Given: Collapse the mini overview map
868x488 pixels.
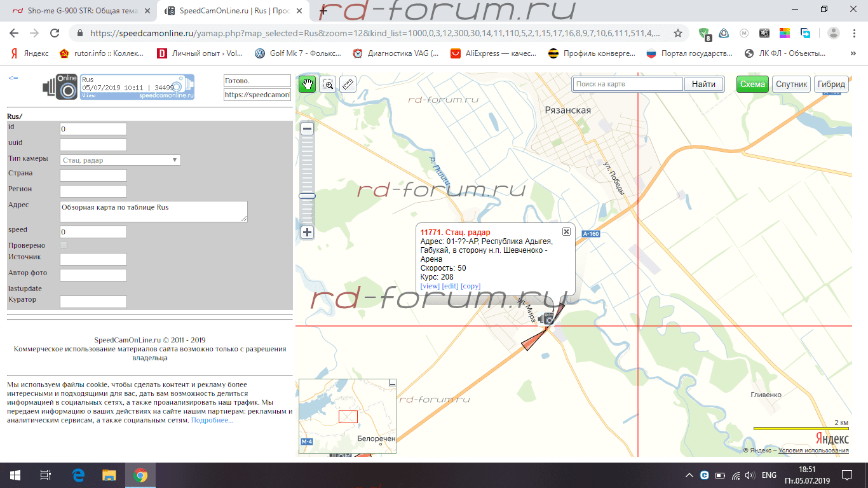Looking at the screenshot, I should [x=392, y=383].
